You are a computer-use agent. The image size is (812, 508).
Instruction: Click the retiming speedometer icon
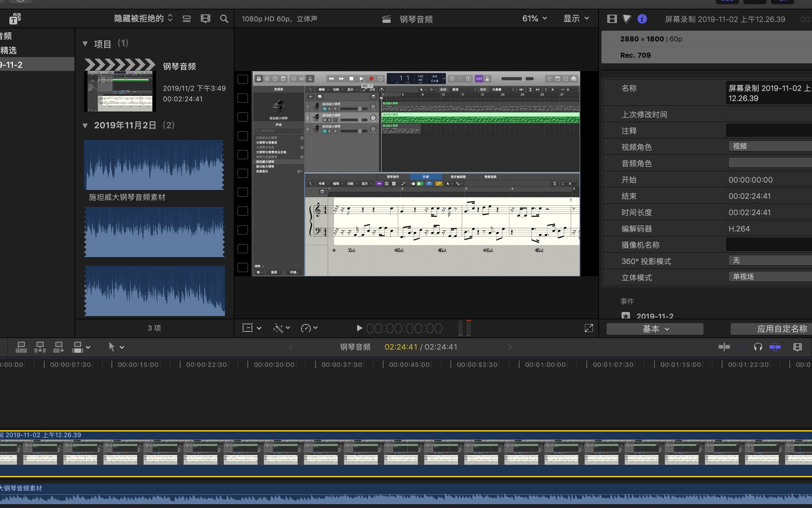click(x=306, y=328)
